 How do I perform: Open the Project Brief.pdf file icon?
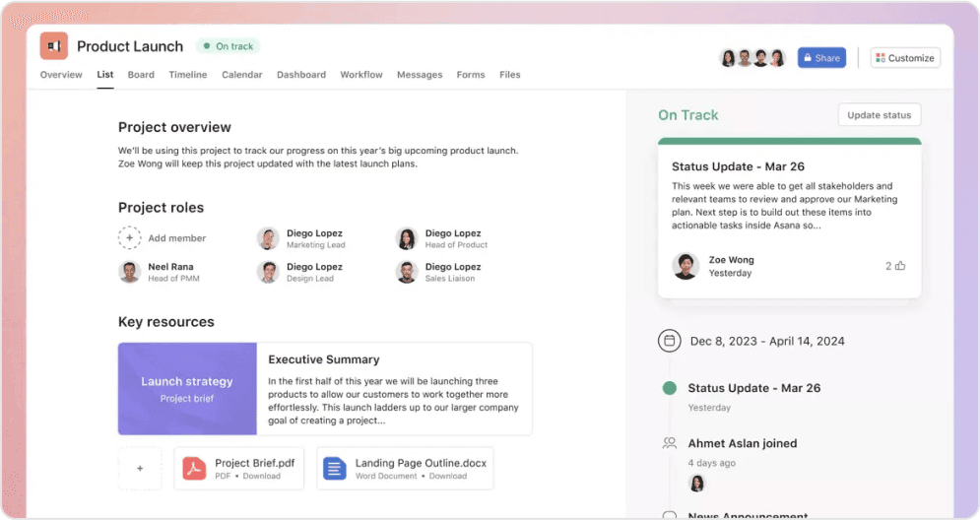click(x=194, y=469)
